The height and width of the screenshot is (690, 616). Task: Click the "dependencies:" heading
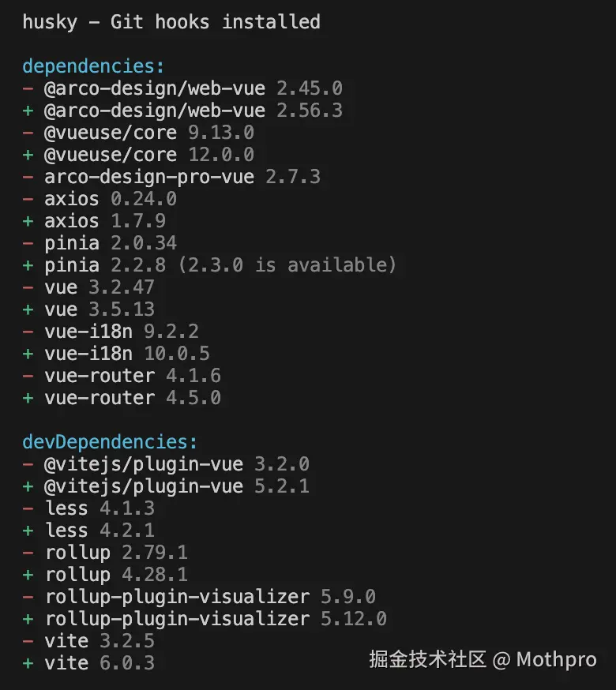(93, 66)
